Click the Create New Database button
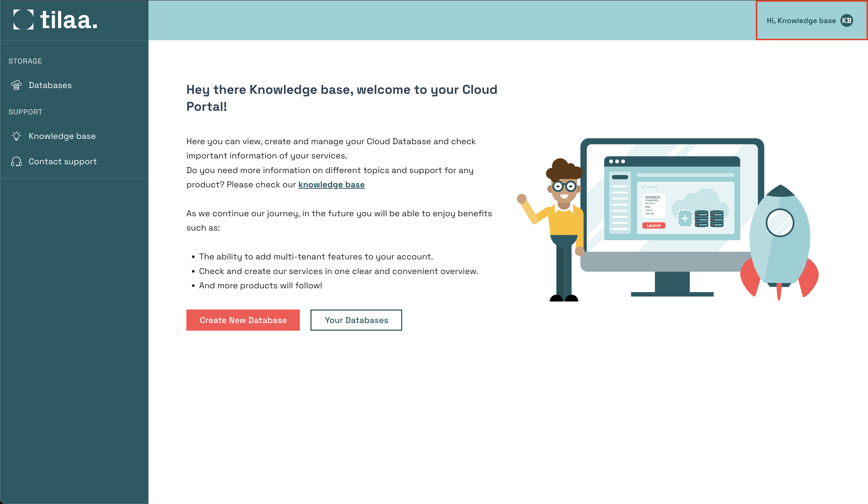The width and height of the screenshot is (868, 504). [x=243, y=320]
